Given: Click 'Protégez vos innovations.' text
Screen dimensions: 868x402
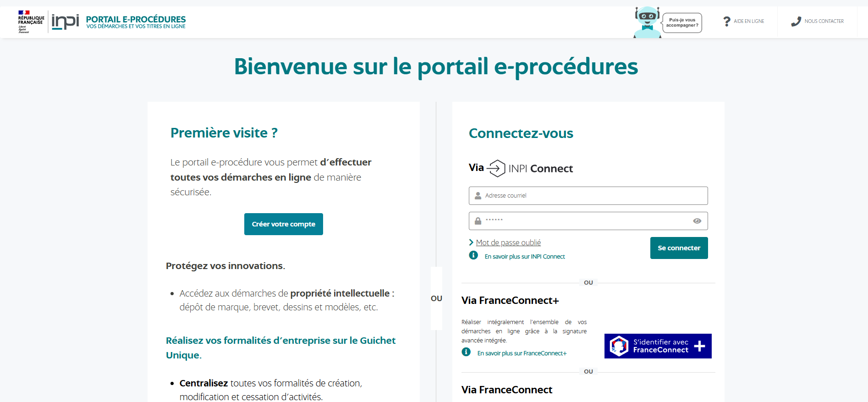Looking at the screenshot, I should coord(225,266).
